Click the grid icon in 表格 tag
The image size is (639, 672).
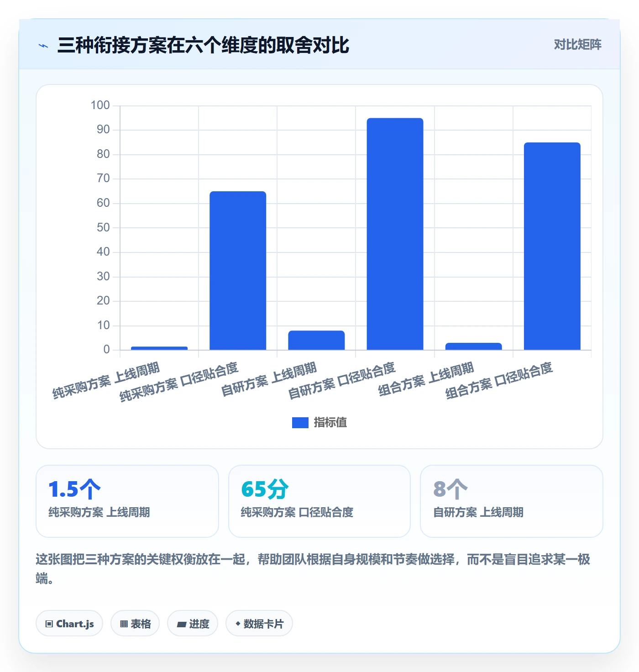pos(124,624)
